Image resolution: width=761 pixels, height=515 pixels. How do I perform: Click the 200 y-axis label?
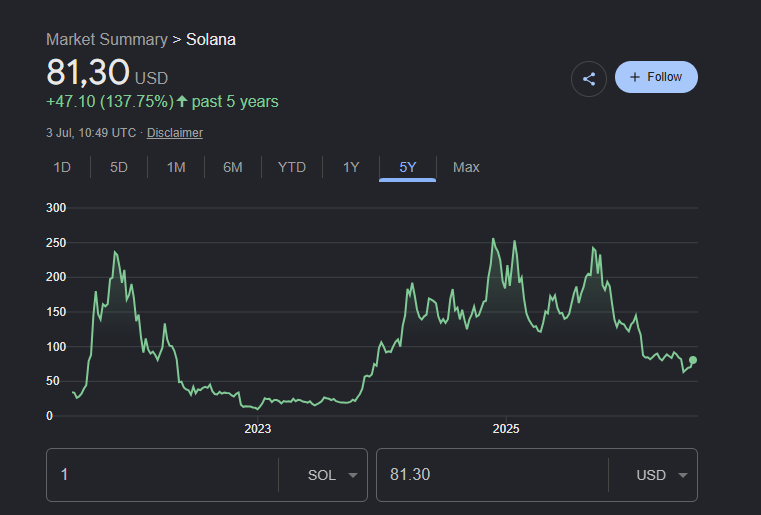tap(56, 277)
